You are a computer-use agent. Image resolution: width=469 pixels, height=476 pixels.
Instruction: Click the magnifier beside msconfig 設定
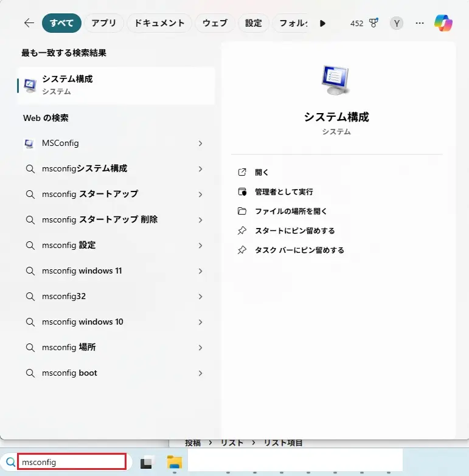[30, 245]
